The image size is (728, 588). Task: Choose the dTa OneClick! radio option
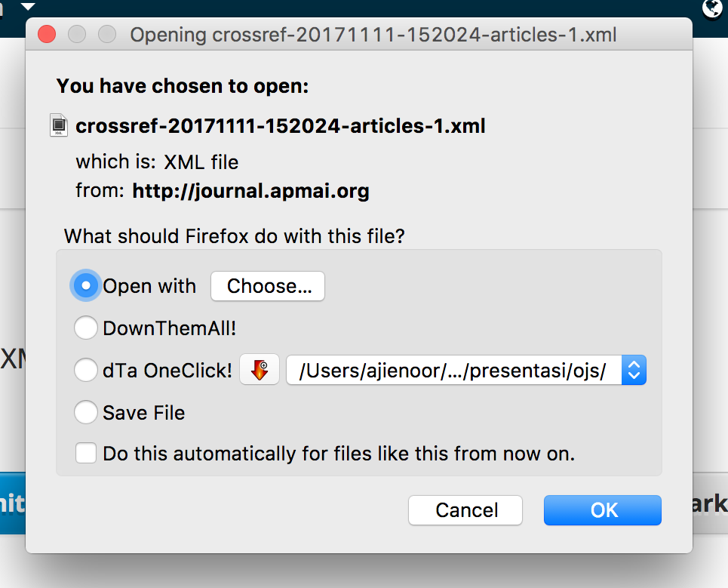click(x=85, y=371)
